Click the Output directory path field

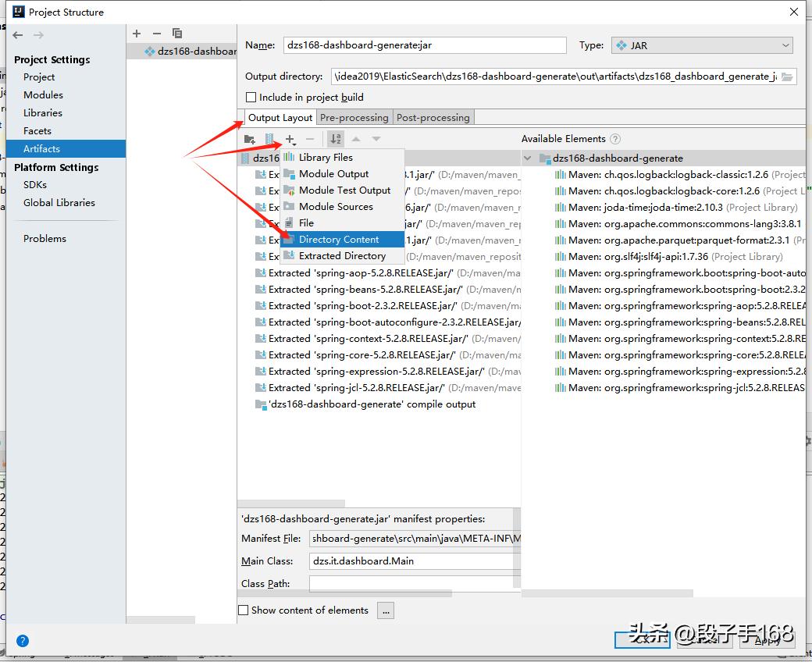(x=554, y=77)
